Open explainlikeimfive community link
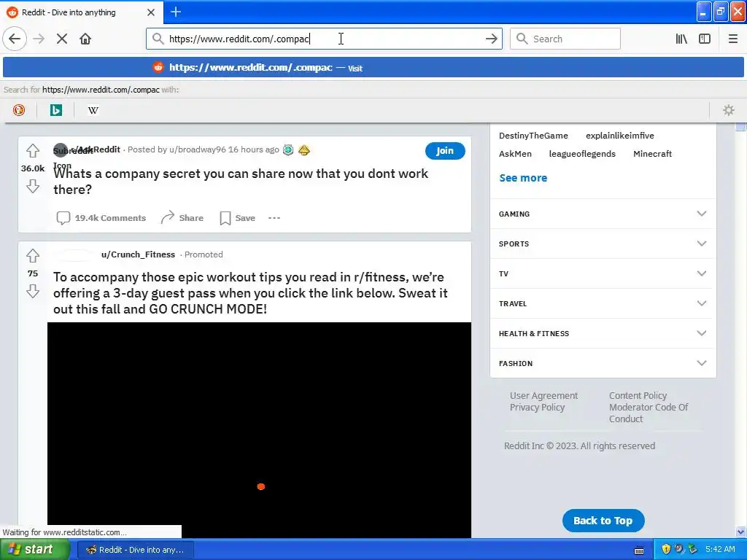 620,136
